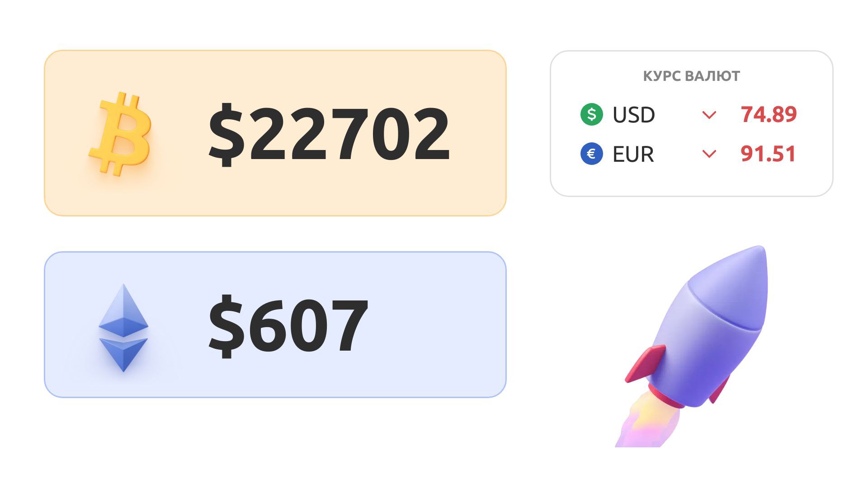
Task: Click the EUR currency label
Action: [x=633, y=154]
